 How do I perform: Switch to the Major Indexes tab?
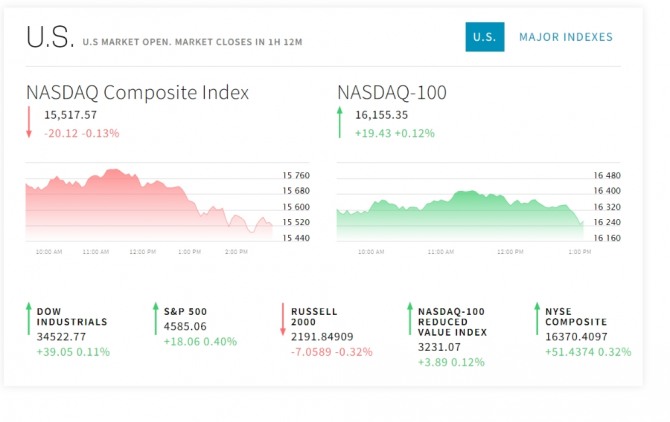pyautogui.click(x=565, y=37)
